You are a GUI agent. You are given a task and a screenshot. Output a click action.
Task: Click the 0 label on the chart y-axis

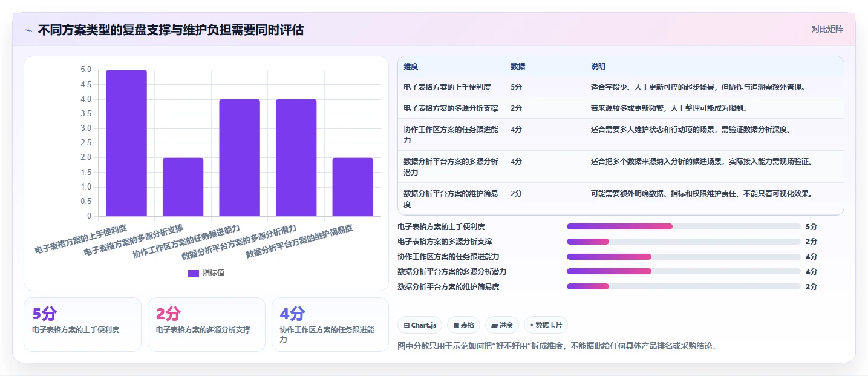(x=89, y=216)
